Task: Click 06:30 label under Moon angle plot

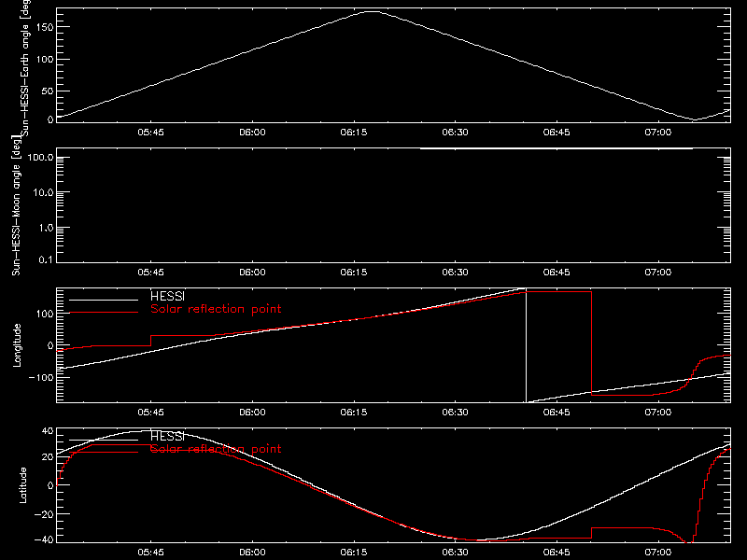Action: (x=455, y=273)
